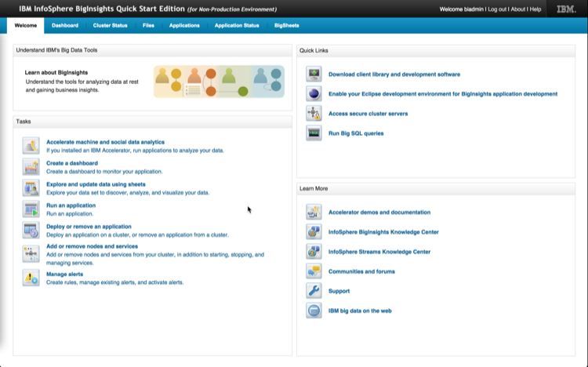Click the Understand IBM's Big Data Tools header

click(153, 50)
